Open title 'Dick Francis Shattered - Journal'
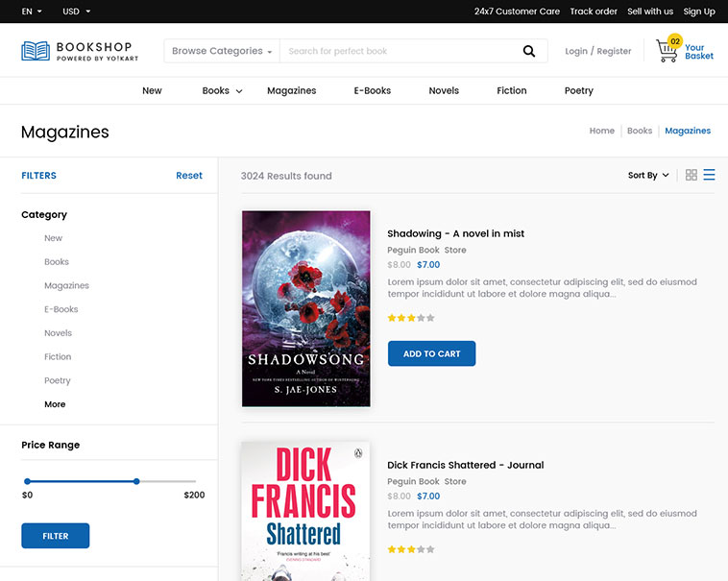Viewport: 728px width, 581px height. click(465, 465)
